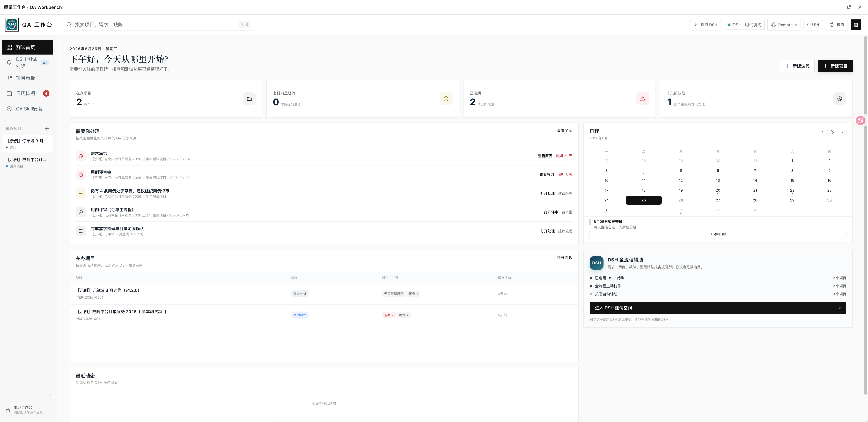868x422 pixels.
Task: Toggle Remote connection button
Action: pyautogui.click(x=784, y=25)
